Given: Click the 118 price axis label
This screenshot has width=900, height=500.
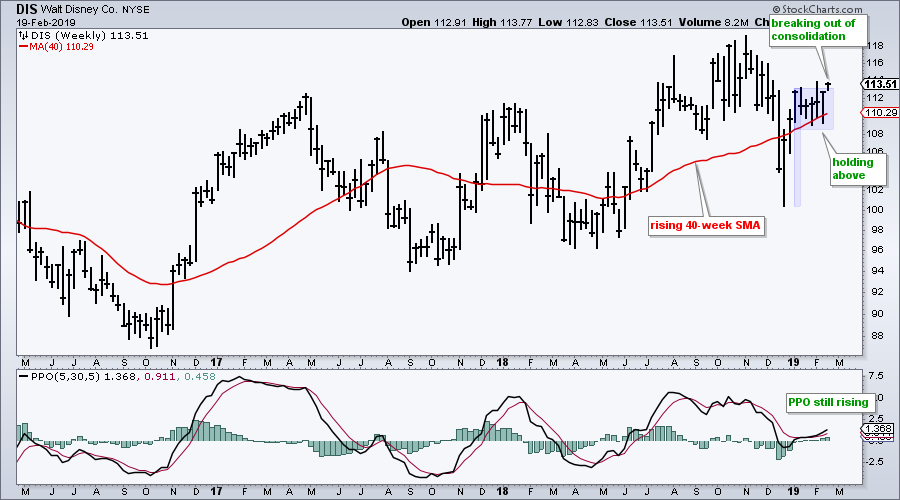Looking at the screenshot, I should tap(875, 46).
